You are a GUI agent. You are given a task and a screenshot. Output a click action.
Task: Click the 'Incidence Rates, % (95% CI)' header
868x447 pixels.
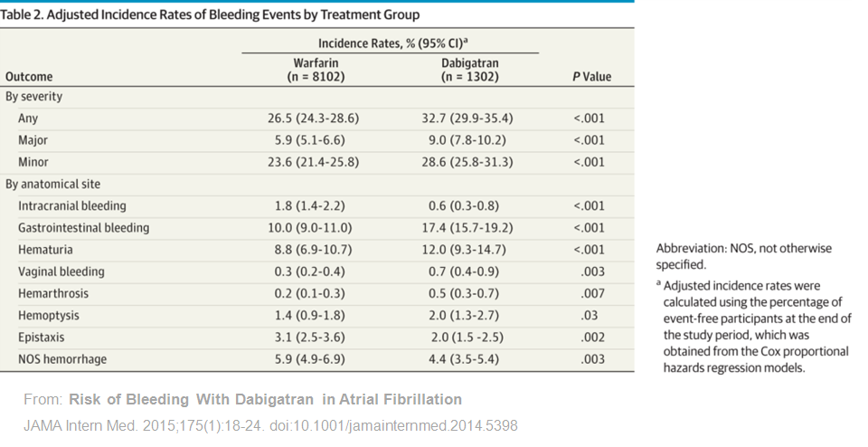(391, 43)
